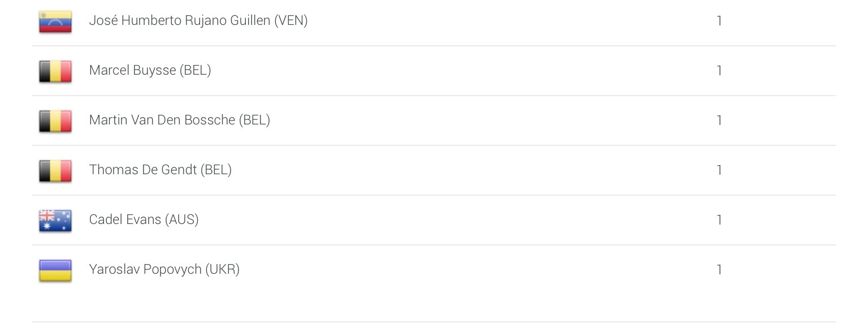Select the Ukrainian flag beside Yaroslav Popovych
The width and height of the screenshot is (868, 332).
tap(55, 270)
